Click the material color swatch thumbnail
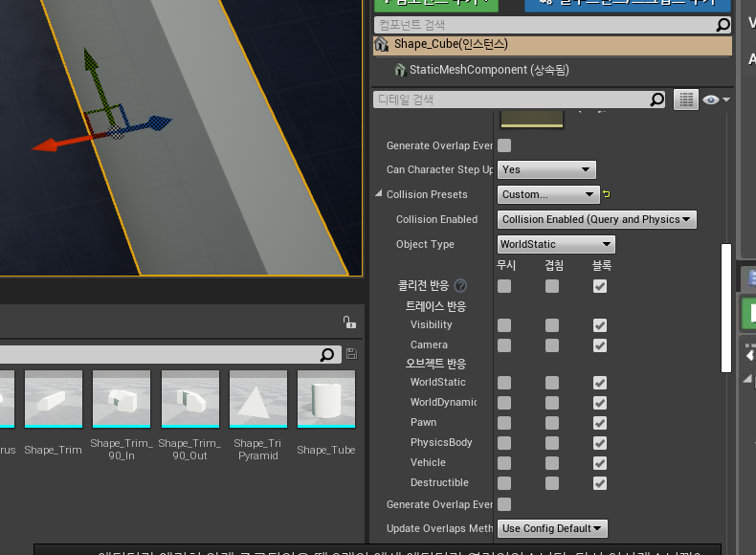 point(532,119)
